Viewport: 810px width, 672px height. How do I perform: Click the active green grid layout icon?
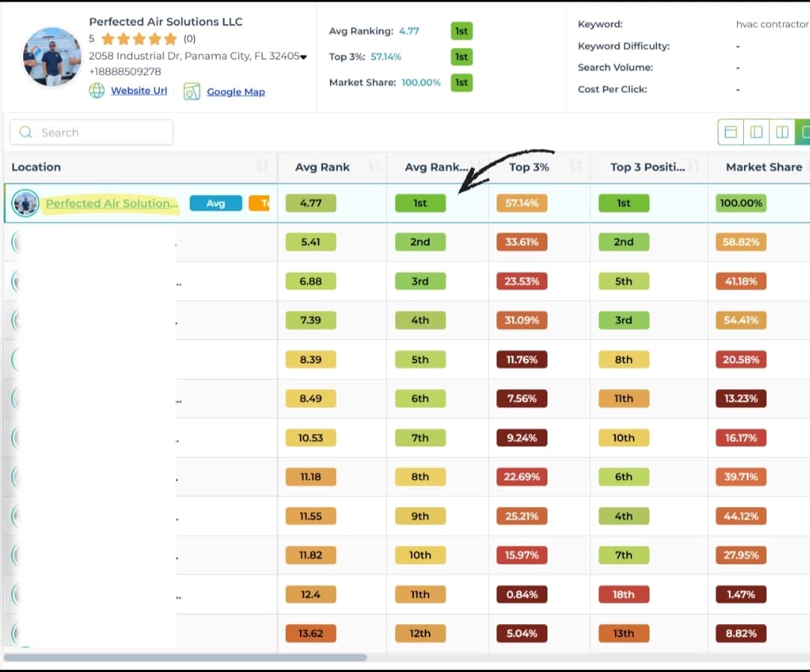805,131
